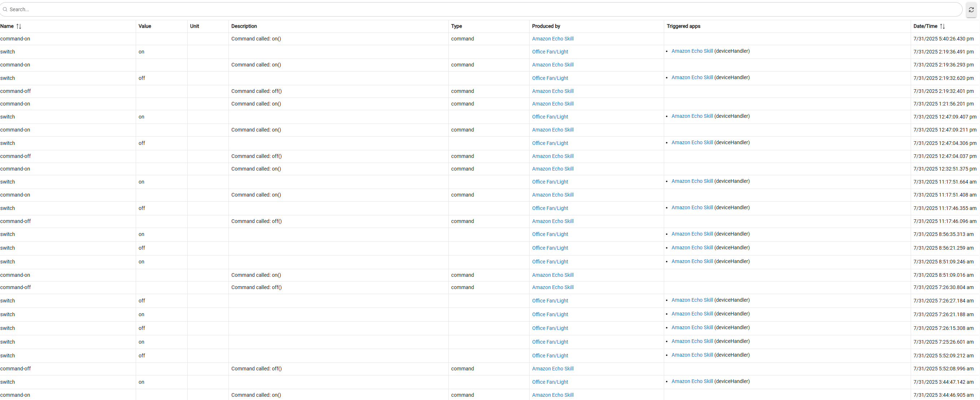Open triggered Amazon Echo Skill at 7:26:27.184 am
Viewport: 980px width, 400px height.
tap(692, 300)
